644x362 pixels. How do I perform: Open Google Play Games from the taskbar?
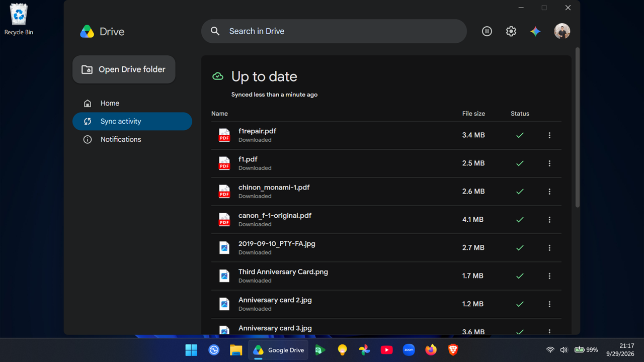pos(320,350)
